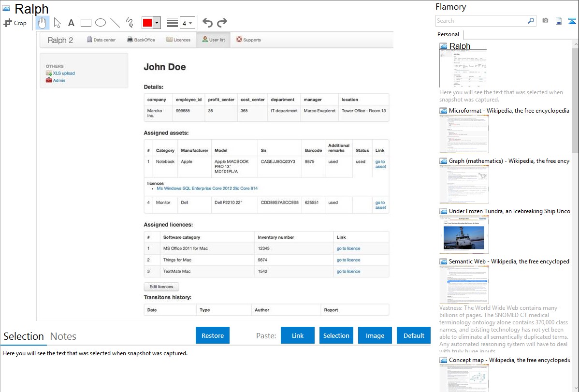Choose the text annotation tool

(71, 23)
